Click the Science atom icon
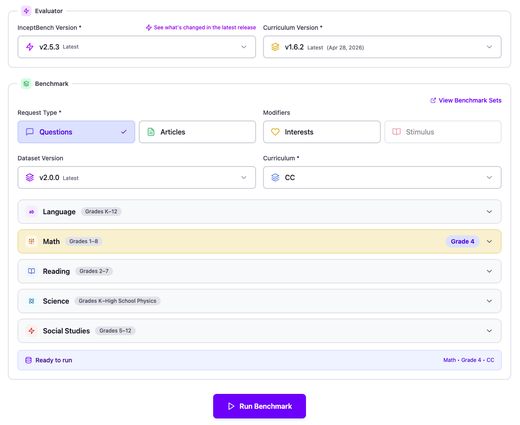This screenshot has height=425, width=520. click(32, 301)
